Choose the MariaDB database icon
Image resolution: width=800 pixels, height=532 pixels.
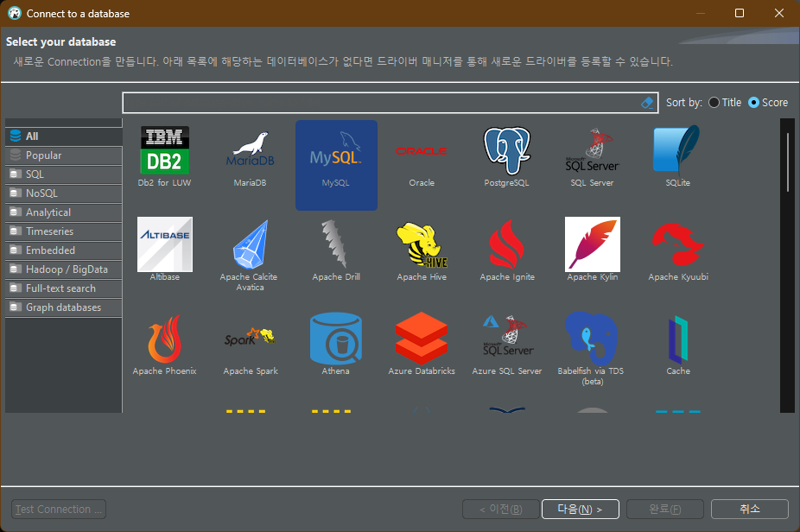(x=250, y=150)
